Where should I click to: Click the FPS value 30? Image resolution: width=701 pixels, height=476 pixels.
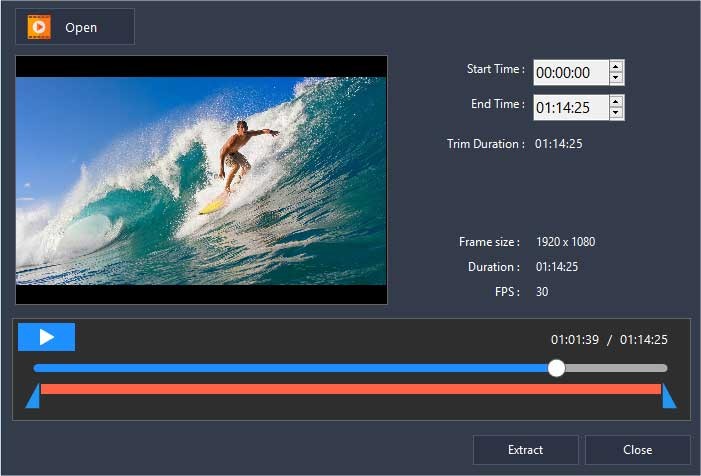tap(542, 292)
